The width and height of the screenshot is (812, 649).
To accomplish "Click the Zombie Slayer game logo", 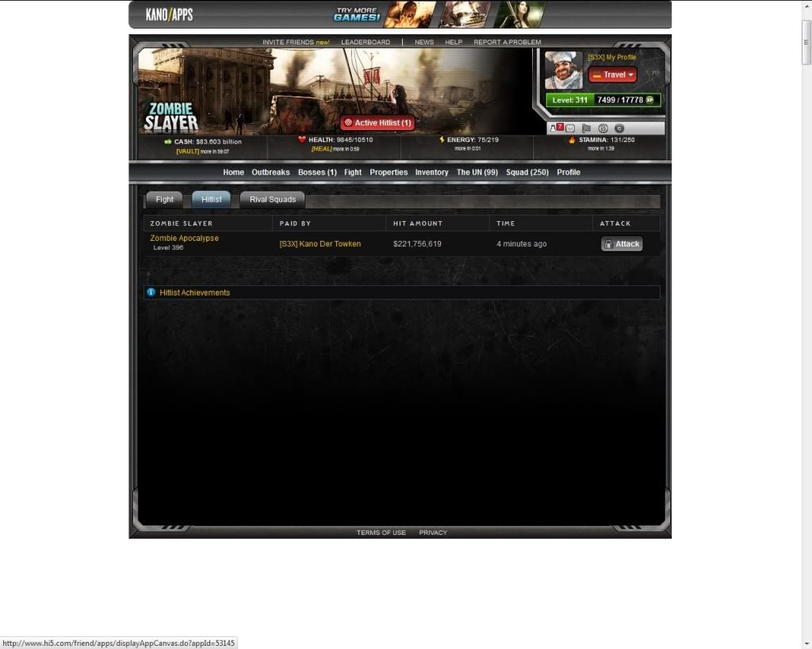I will (171, 117).
